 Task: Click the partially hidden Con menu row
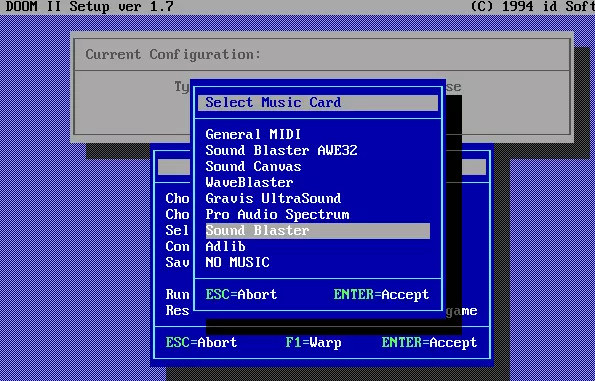(x=177, y=247)
